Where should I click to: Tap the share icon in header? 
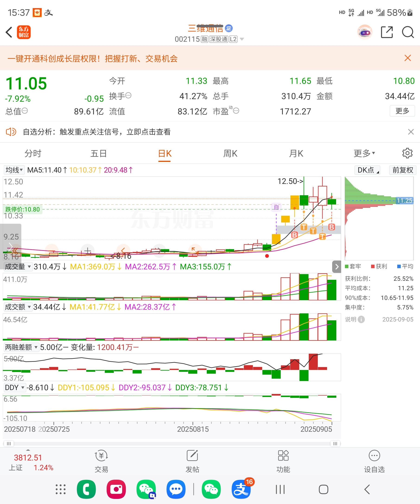(387, 32)
